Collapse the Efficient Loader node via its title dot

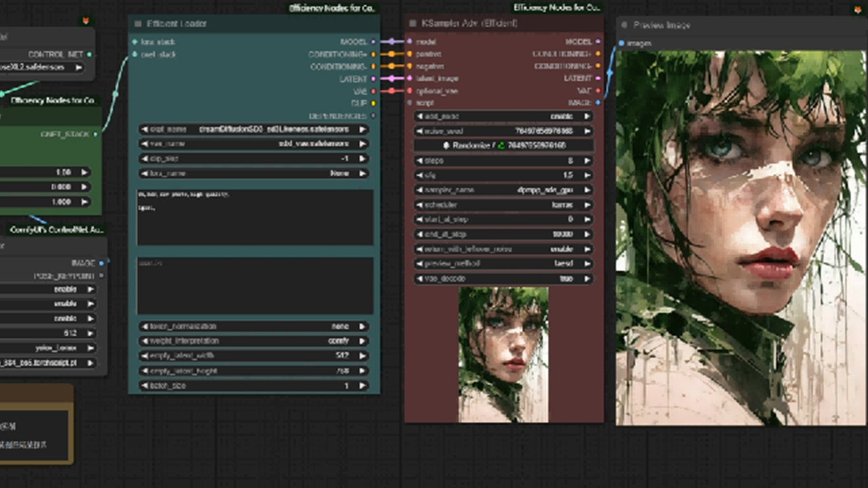coord(138,24)
